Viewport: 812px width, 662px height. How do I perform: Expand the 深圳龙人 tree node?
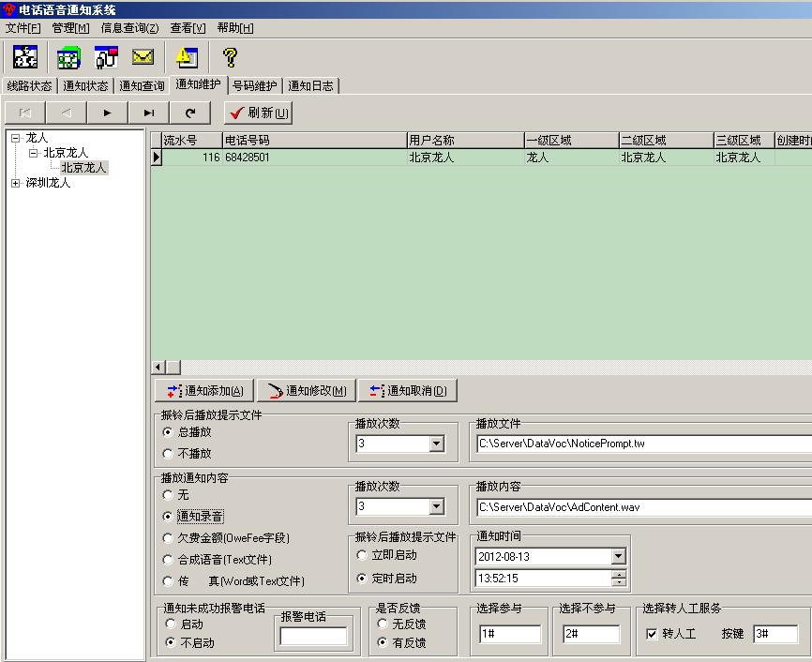pos(16,183)
